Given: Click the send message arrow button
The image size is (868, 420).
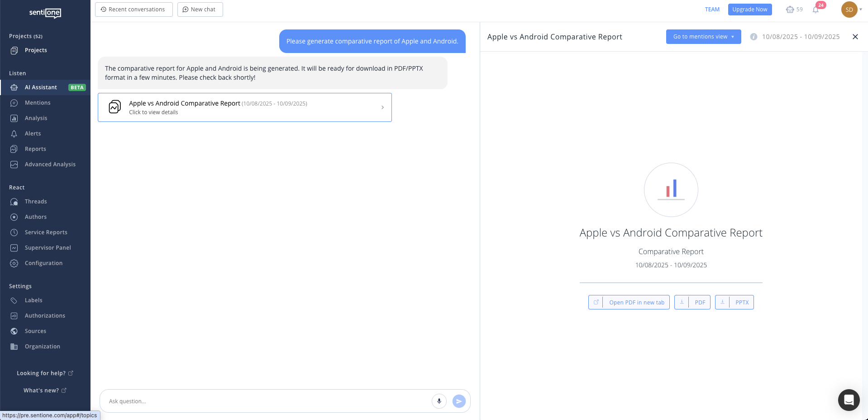Looking at the screenshot, I should pyautogui.click(x=459, y=401).
